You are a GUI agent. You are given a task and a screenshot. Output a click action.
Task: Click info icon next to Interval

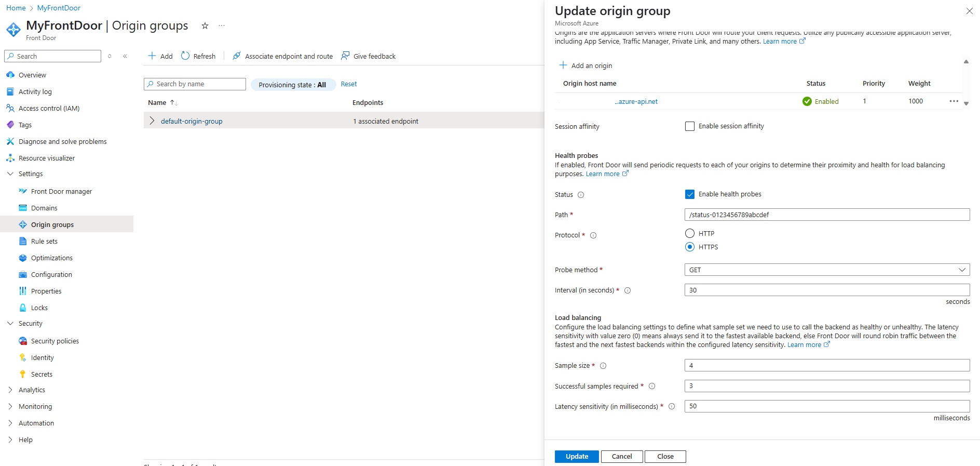click(x=628, y=290)
